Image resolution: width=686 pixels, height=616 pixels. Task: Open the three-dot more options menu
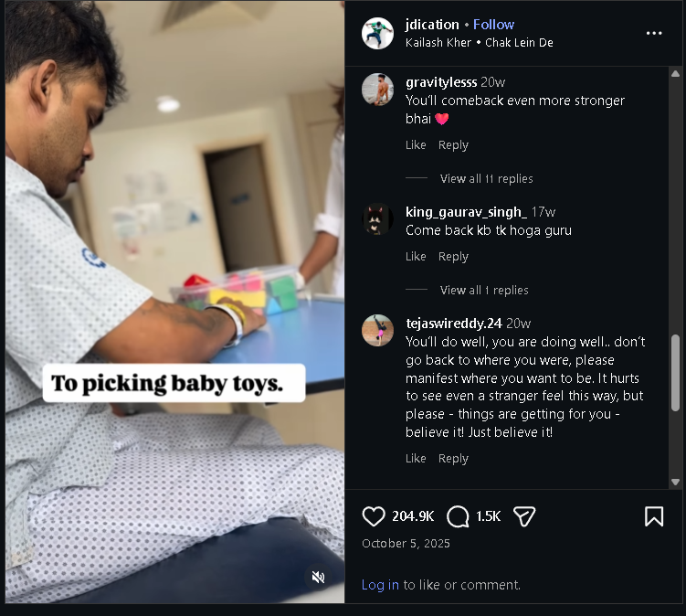[x=654, y=33]
